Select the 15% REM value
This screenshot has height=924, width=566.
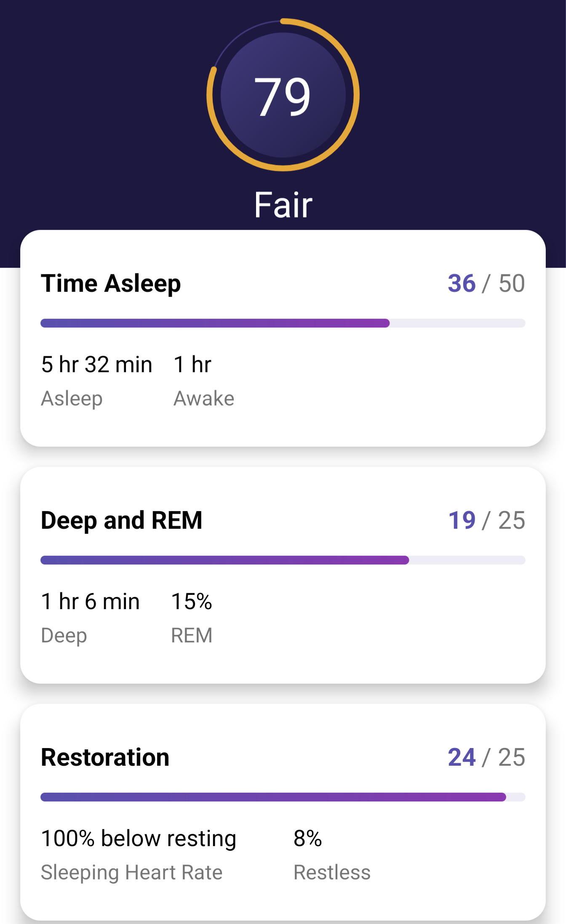(192, 602)
